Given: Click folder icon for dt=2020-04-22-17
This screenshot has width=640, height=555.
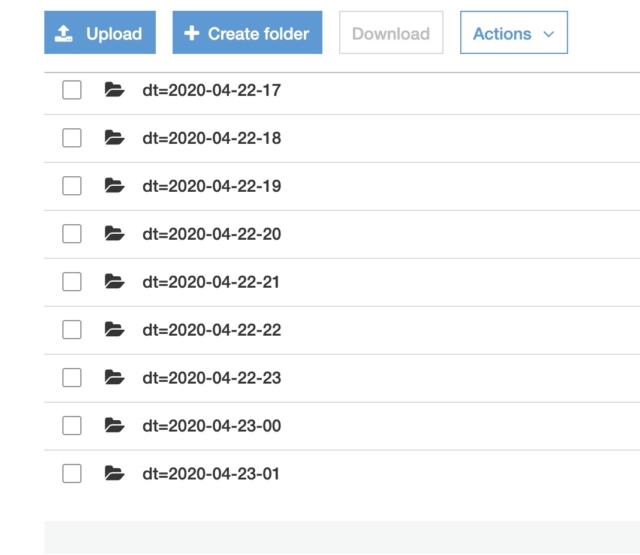Looking at the screenshot, I should click(114, 90).
